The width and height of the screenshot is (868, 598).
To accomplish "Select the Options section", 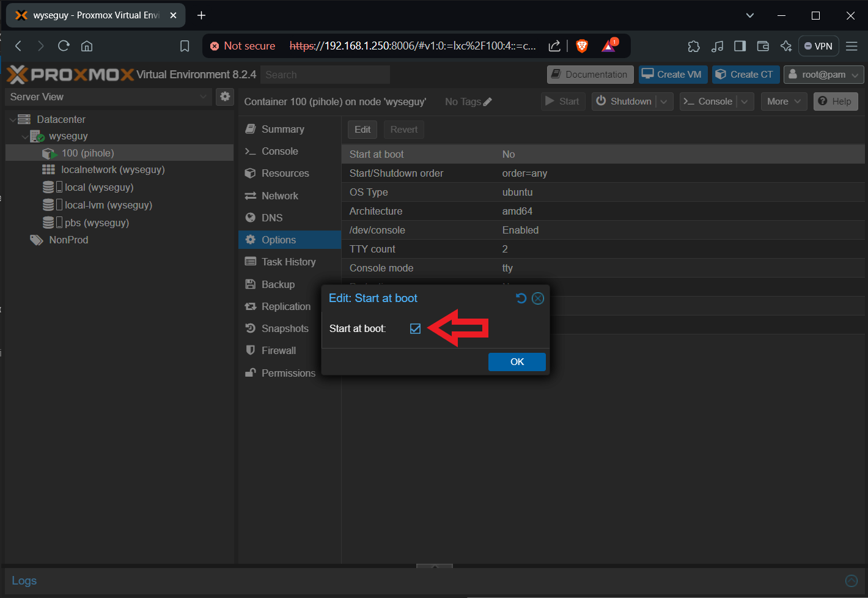I will coord(289,240).
